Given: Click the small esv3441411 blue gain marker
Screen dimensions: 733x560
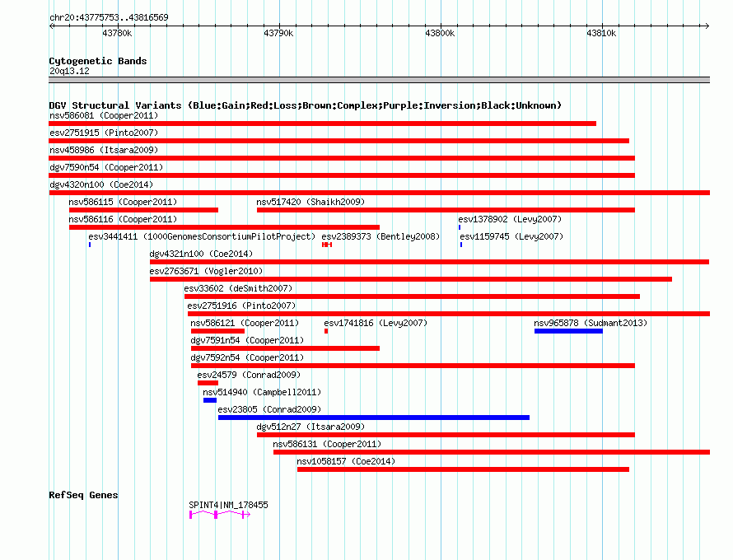Looking at the screenshot, I should click(x=89, y=245).
